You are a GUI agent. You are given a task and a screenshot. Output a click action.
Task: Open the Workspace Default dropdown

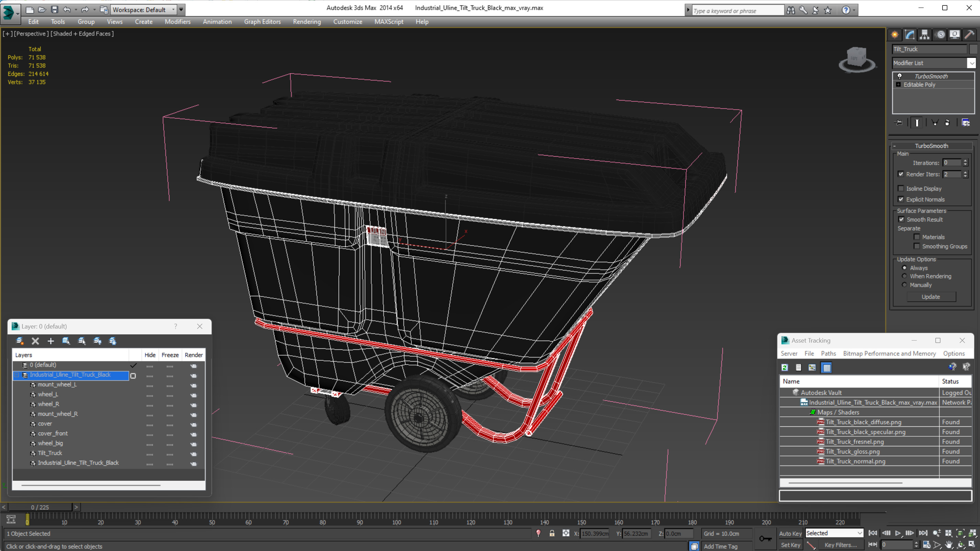pyautogui.click(x=173, y=10)
